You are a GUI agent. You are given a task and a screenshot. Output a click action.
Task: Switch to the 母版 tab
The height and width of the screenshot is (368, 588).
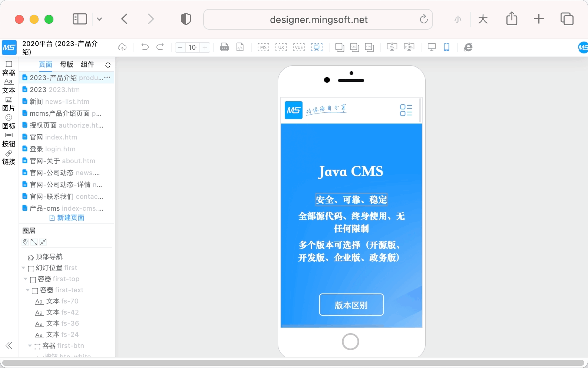(67, 65)
